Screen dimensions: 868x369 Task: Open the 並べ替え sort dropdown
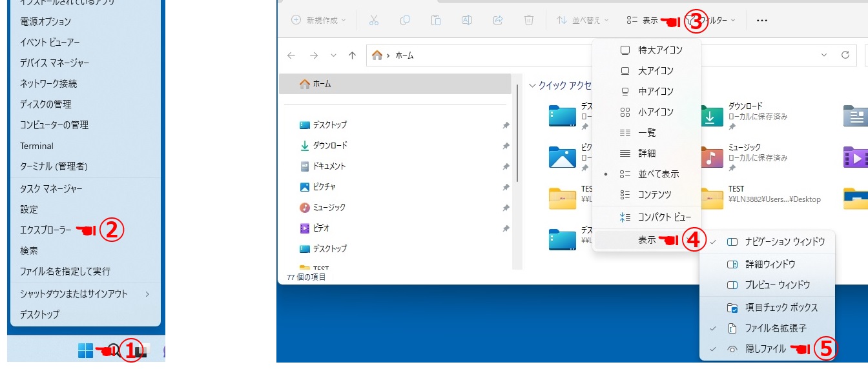[583, 20]
